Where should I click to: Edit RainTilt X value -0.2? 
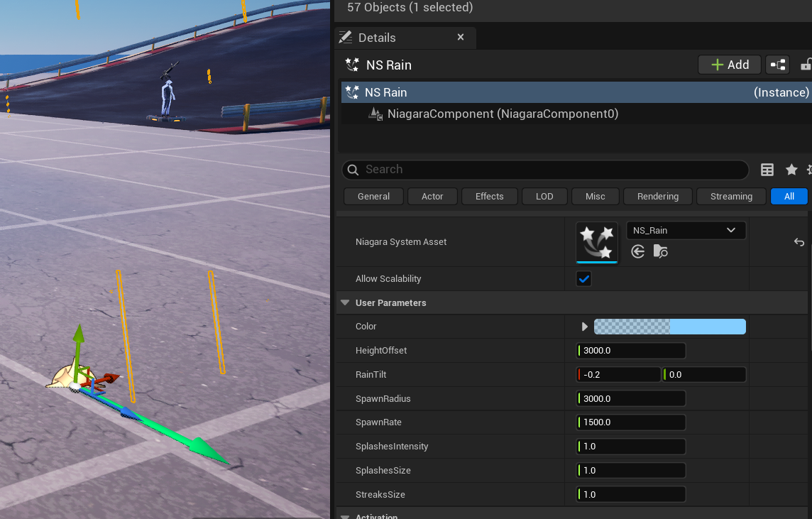[618, 374]
